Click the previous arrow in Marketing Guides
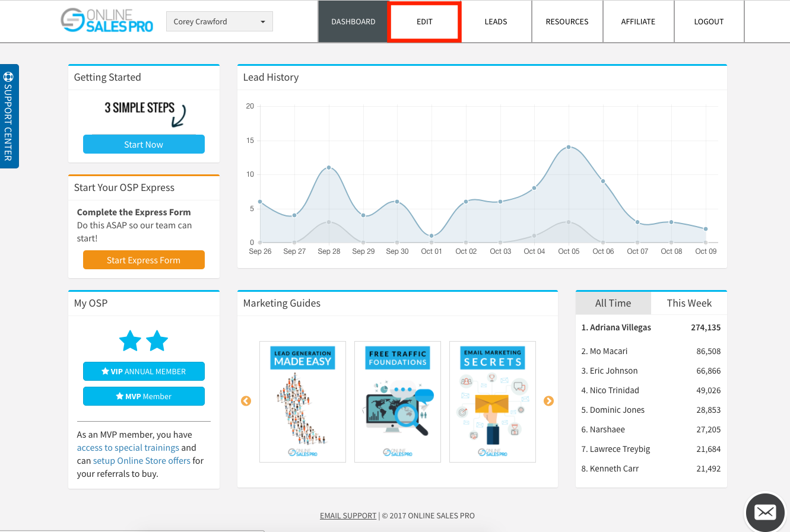Viewport: 790px width, 532px height. coord(246,401)
